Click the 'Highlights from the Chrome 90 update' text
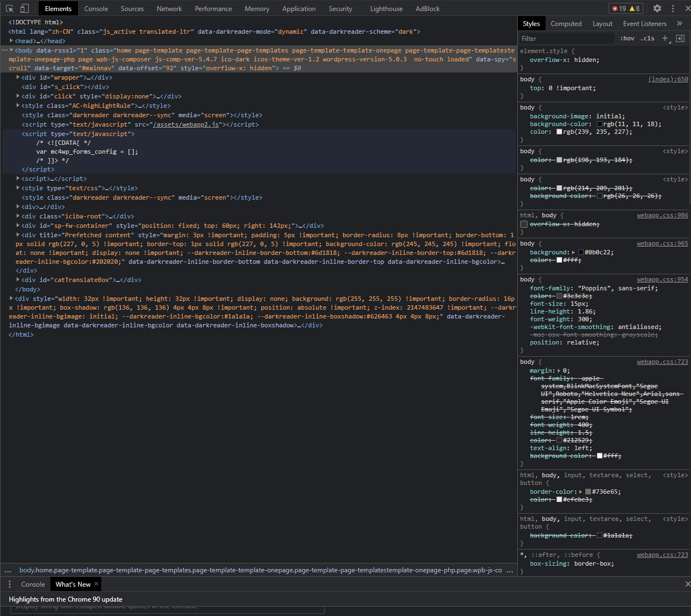Viewport: 691px width, 616px height. click(66, 599)
